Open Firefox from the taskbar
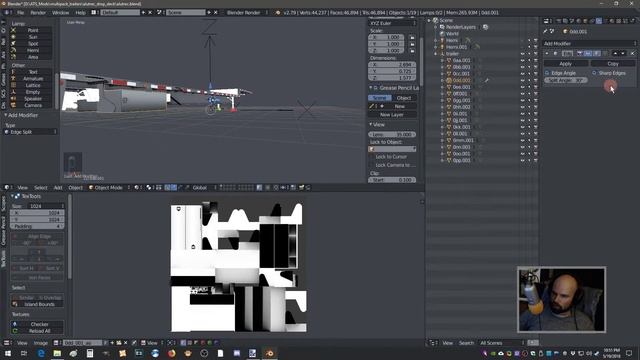 tap(171, 353)
